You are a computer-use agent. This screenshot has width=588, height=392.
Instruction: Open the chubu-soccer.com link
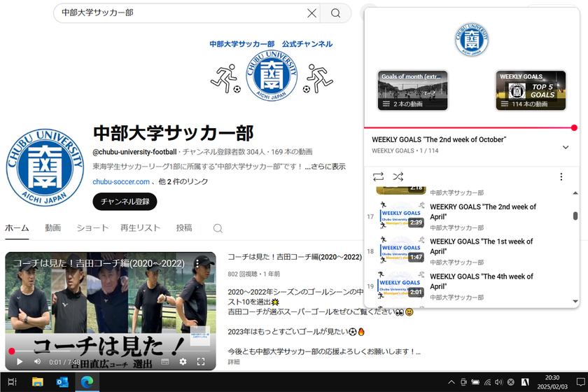click(x=121, y=182)
